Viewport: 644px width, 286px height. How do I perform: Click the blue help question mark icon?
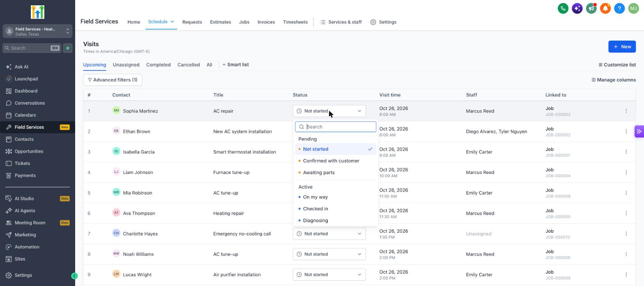click(619, 8)
